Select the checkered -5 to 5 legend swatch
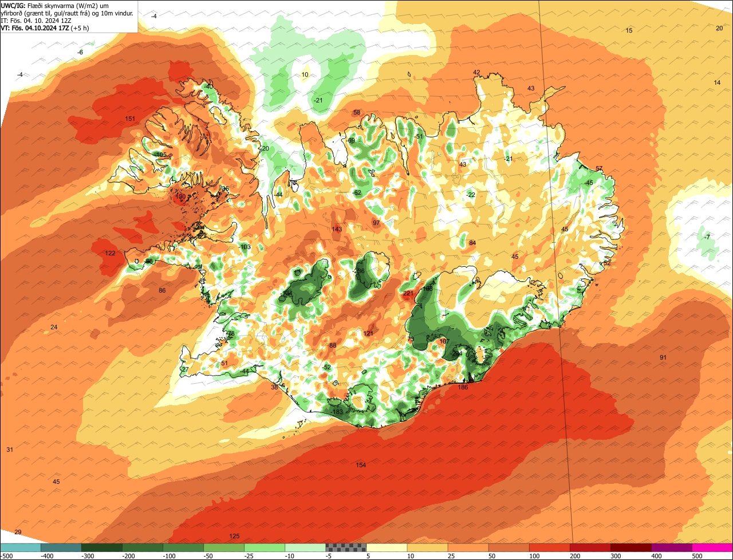The image size is (733, 560). pyautogui.click(x=346, y=547)
